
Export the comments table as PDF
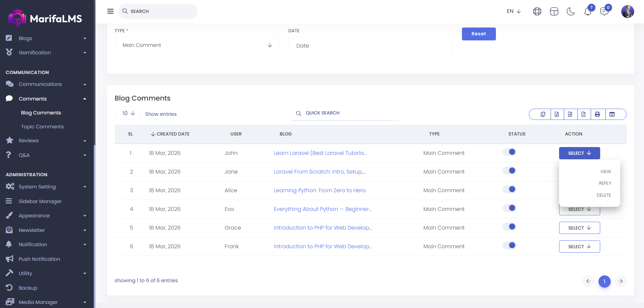(583, 114)
